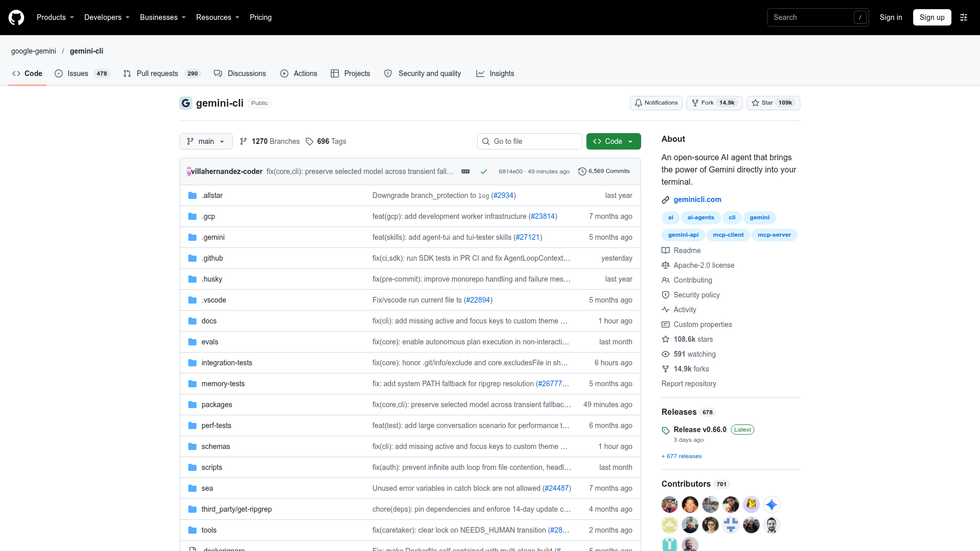Focus the Go to file input
Viewport: 980px width, 551px height.
(x=530, y=141)
